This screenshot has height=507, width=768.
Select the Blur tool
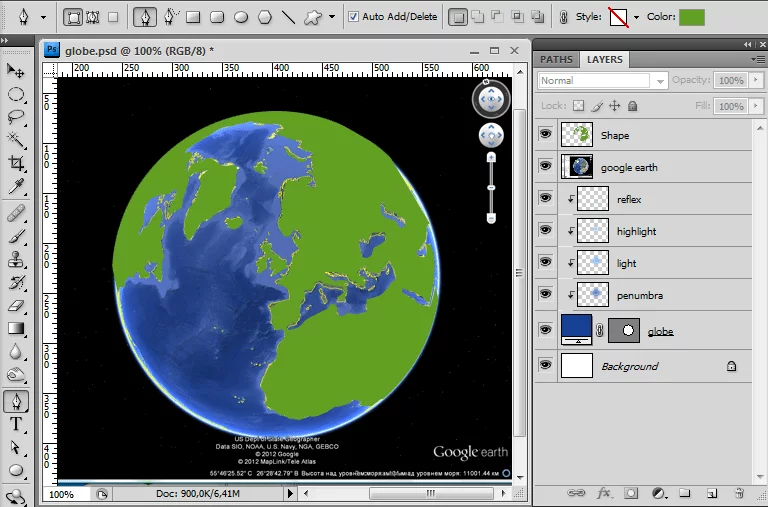point(16,352)
